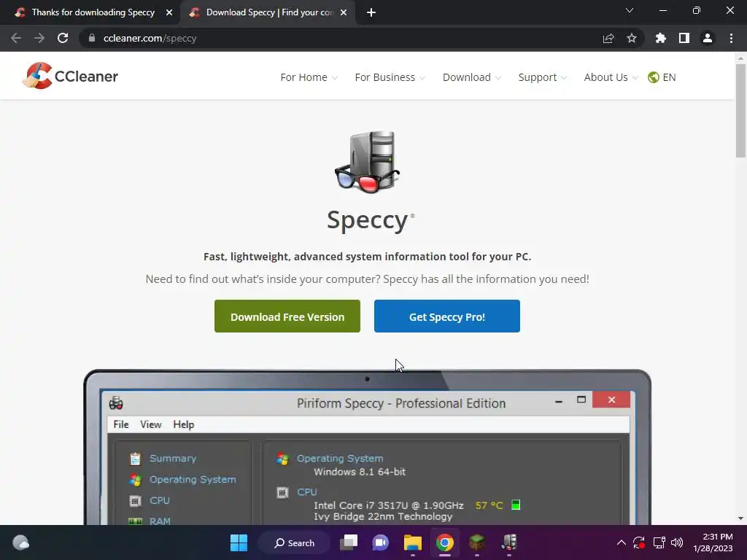This screenshot has height=560, width=747.
Task: Open the Chat app on taskbar
Action: 381,542
